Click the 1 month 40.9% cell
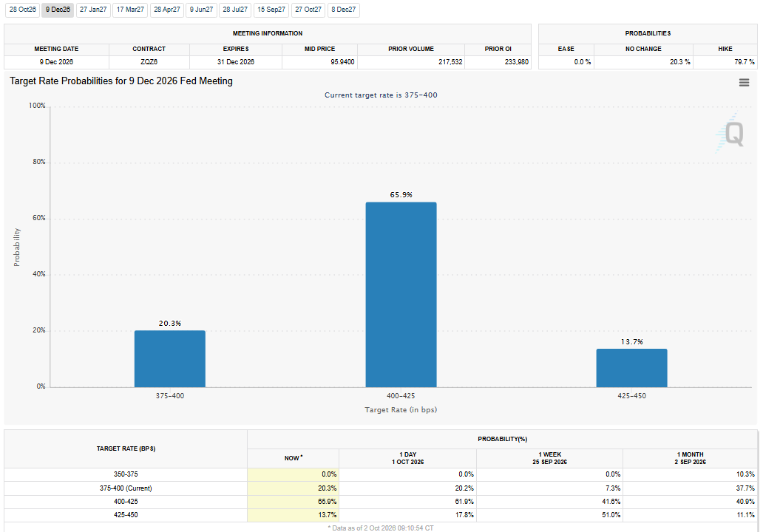 point(690,502)
